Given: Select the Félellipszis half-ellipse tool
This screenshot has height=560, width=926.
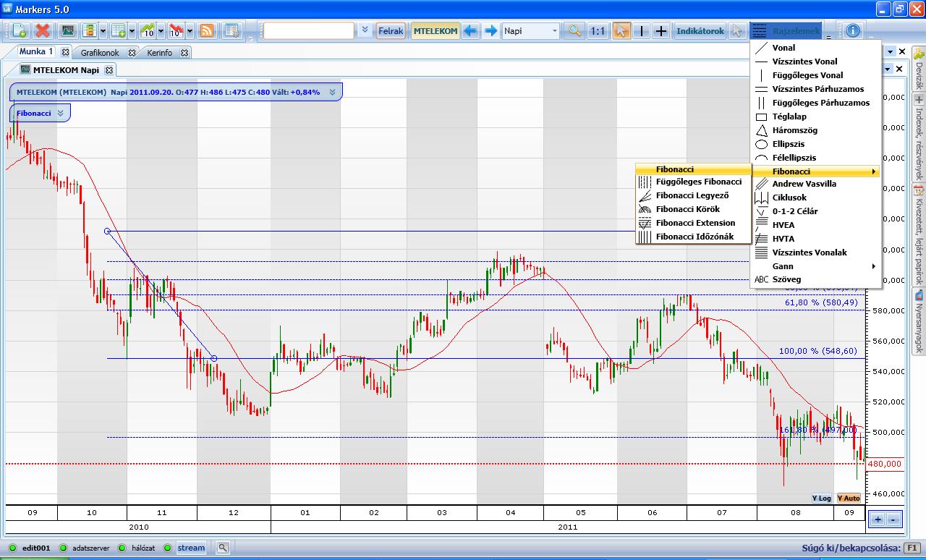Looking at the screenshot, I should (816, 157).
